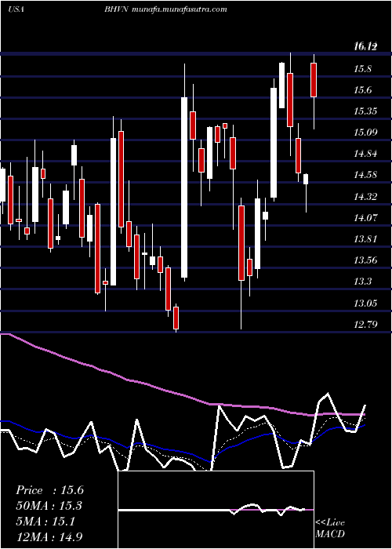Click the 13.56 price axis label
Viewport: 392px width, 549px height.
pos(365,260)
